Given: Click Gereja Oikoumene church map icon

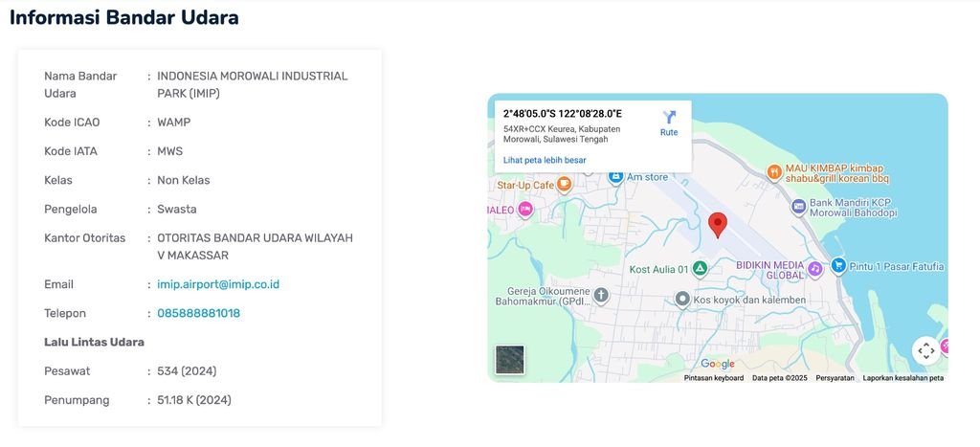Looking at the screenshot, I should (600, 295).
